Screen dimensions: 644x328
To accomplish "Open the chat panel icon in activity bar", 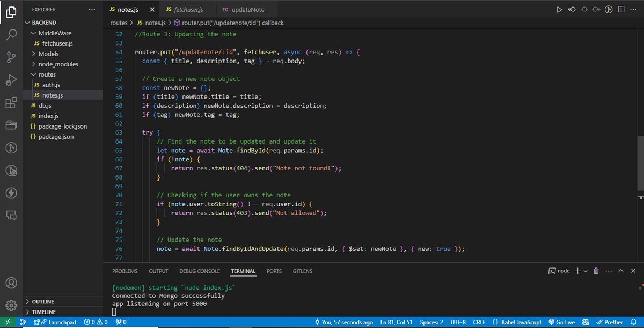I will pos(11,215).
